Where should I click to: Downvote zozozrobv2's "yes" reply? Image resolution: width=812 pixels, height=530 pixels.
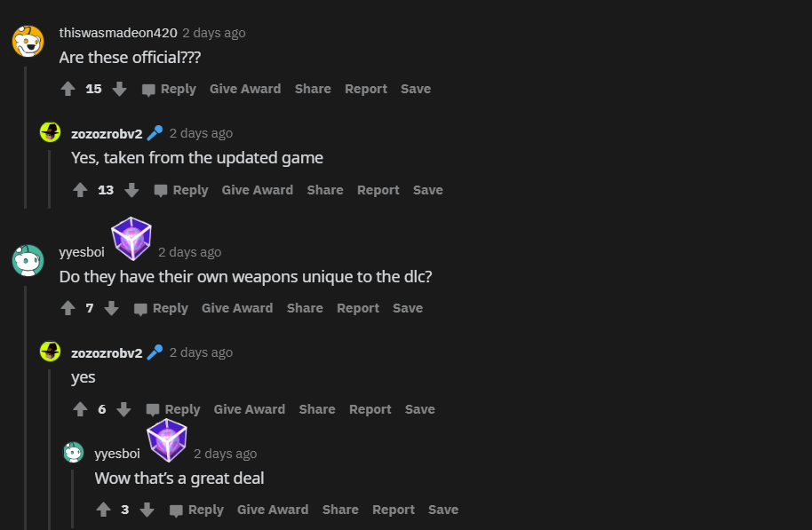point(123,409)
